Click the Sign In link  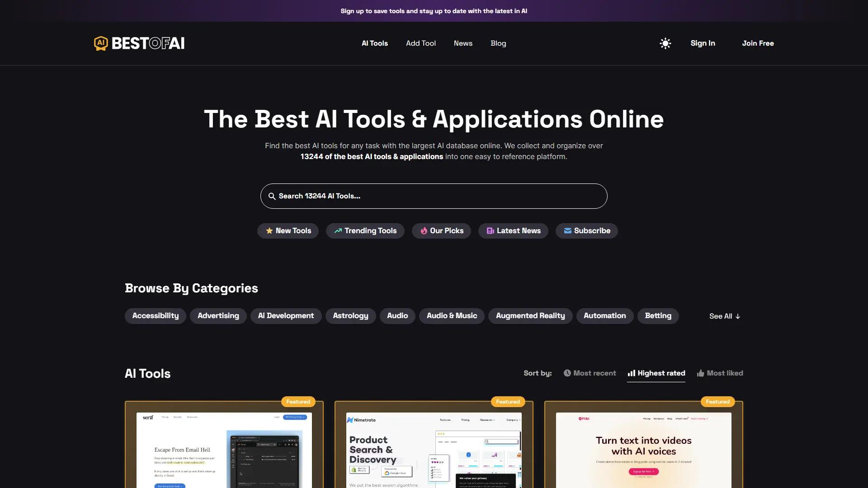703,43
